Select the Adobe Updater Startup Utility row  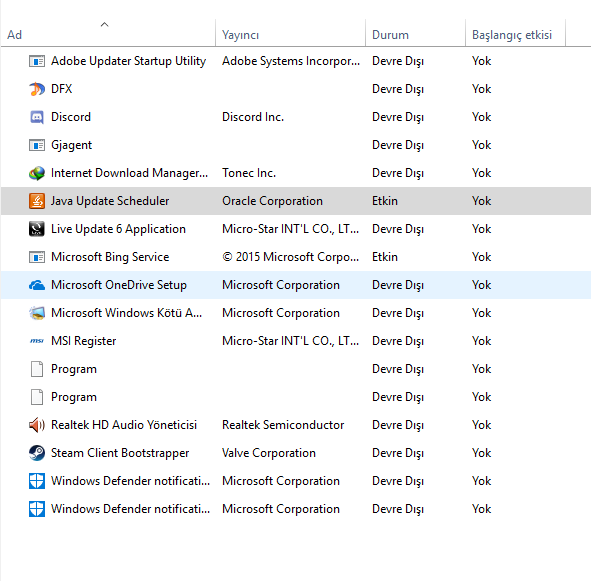click(x=296, y=61)
